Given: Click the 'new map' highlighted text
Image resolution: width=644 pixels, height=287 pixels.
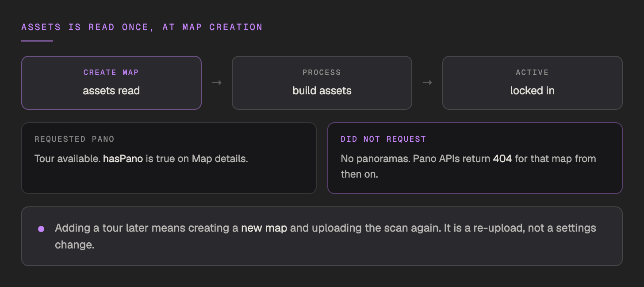Looking at the screenshot, I should 264,228.
